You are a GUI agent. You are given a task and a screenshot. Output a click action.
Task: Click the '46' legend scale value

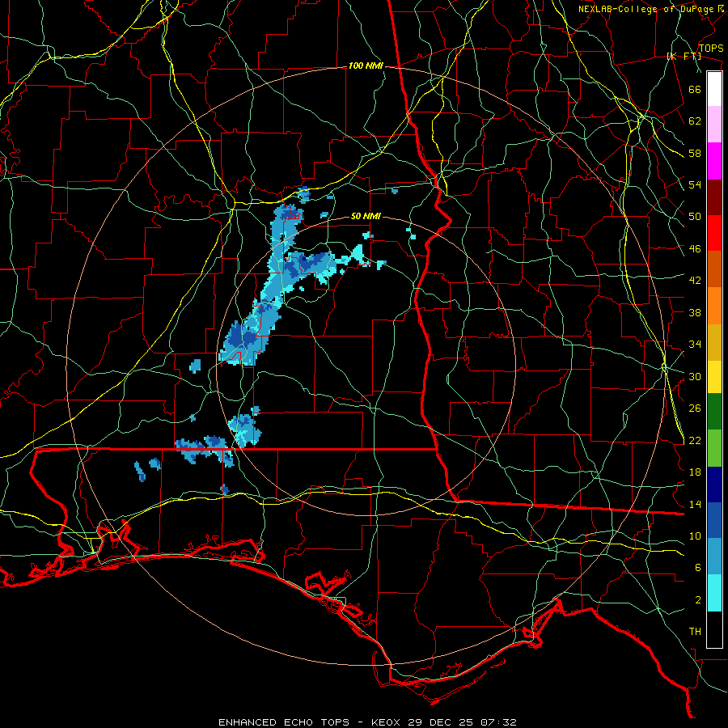pos(695,249)
